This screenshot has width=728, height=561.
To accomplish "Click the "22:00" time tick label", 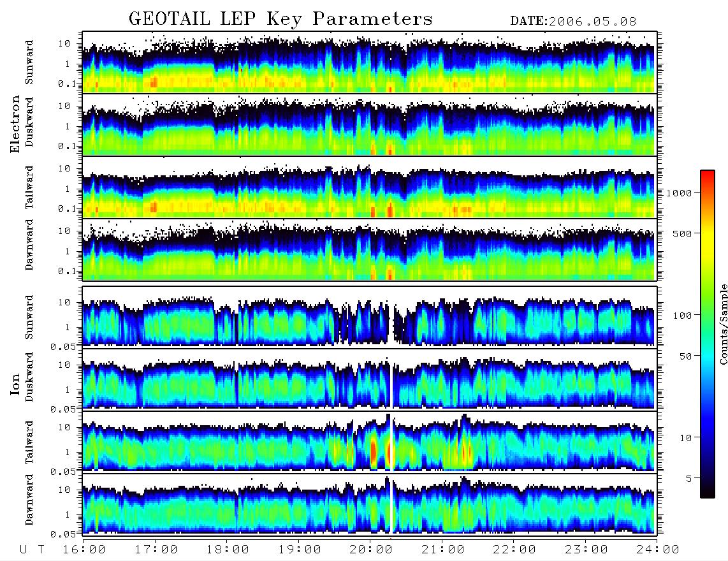I will 514,550.
